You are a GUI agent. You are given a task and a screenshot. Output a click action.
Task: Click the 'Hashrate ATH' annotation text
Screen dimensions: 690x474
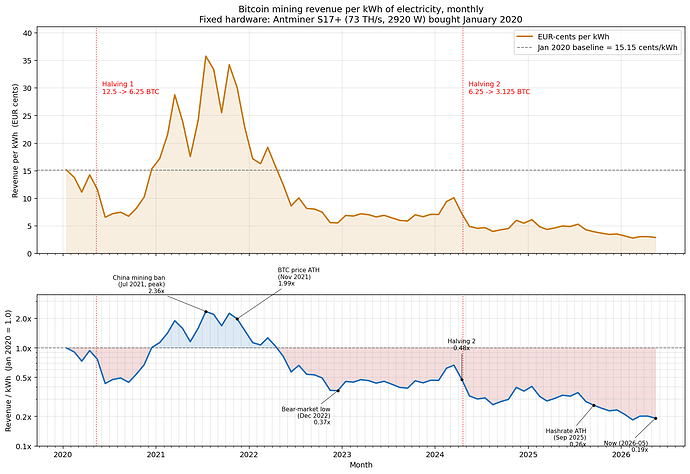click(x=566, y=431)
